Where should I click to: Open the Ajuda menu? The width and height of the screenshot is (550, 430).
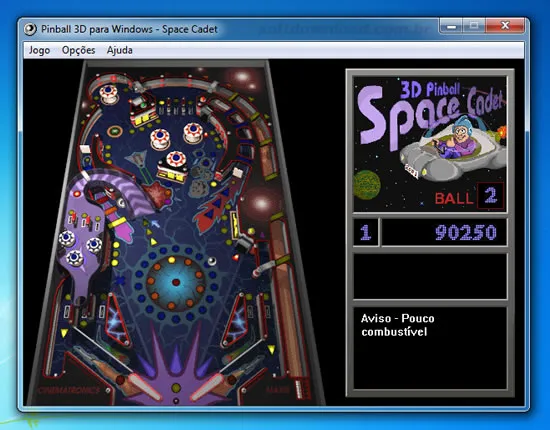pos(119,50)
